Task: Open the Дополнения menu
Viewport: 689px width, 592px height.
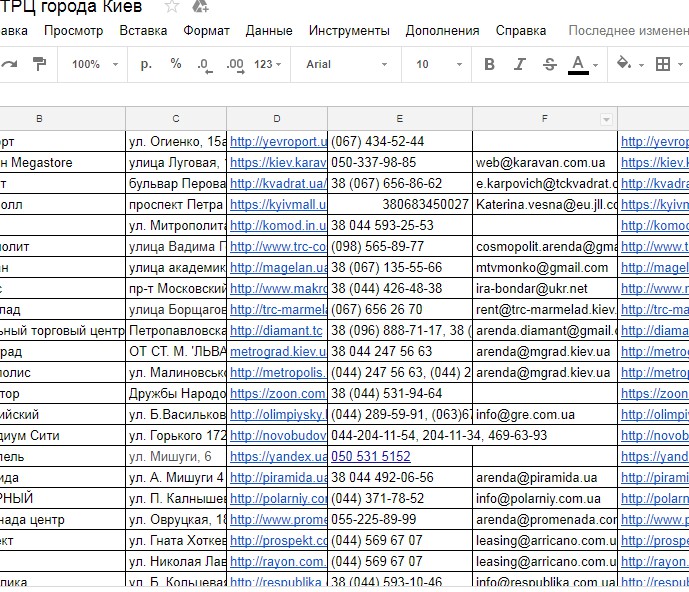Action: (x=442, y=30)
